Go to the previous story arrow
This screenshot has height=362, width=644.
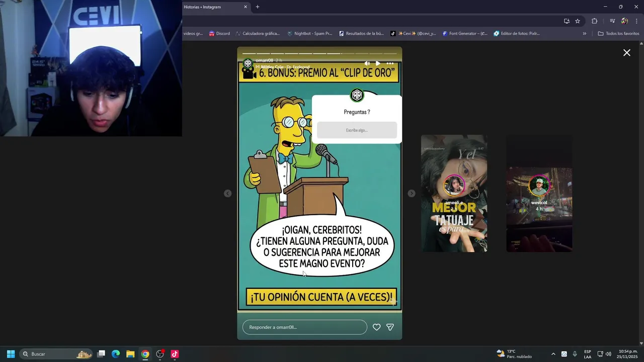tap(227, 194)
